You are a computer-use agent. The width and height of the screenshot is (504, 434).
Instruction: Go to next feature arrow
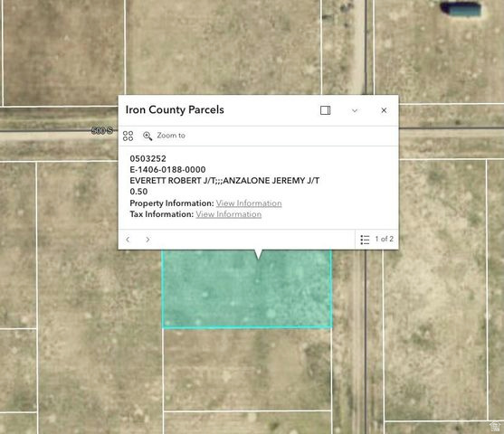147,240
